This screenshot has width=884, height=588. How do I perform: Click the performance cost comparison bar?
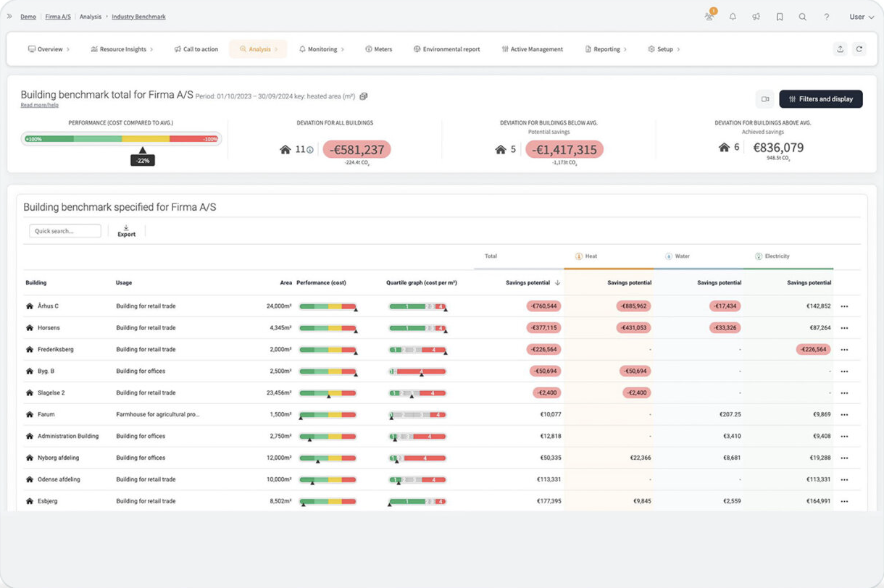pyautogui.click(x=122, y=139)
